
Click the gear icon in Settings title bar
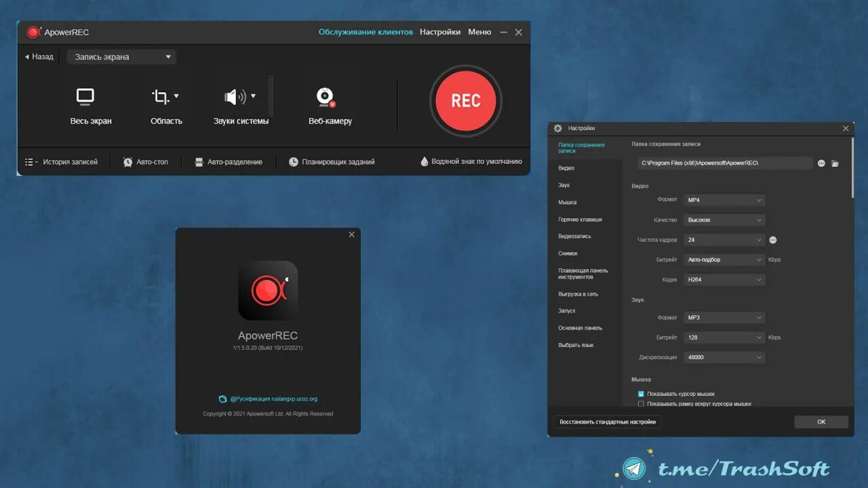tap(558, 128)
